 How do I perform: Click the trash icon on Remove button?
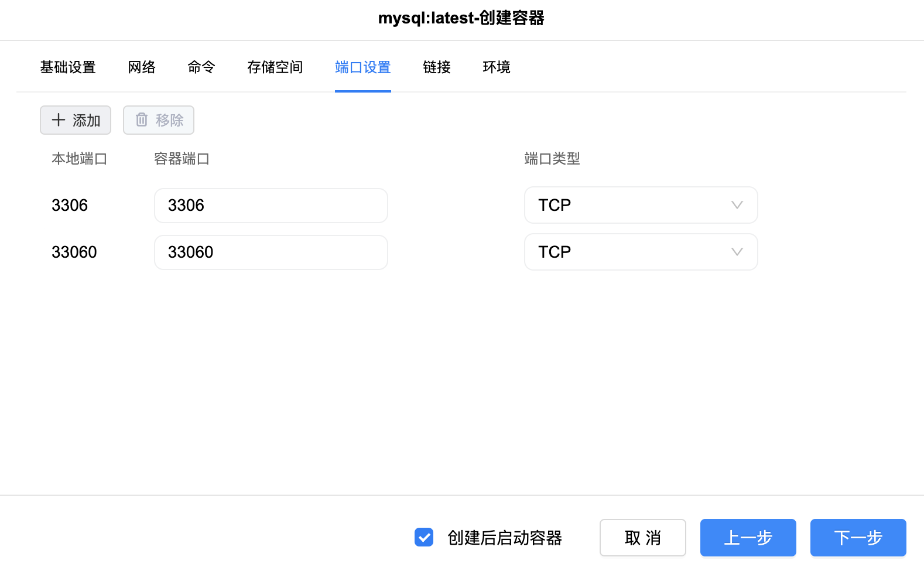click(142, 120)
